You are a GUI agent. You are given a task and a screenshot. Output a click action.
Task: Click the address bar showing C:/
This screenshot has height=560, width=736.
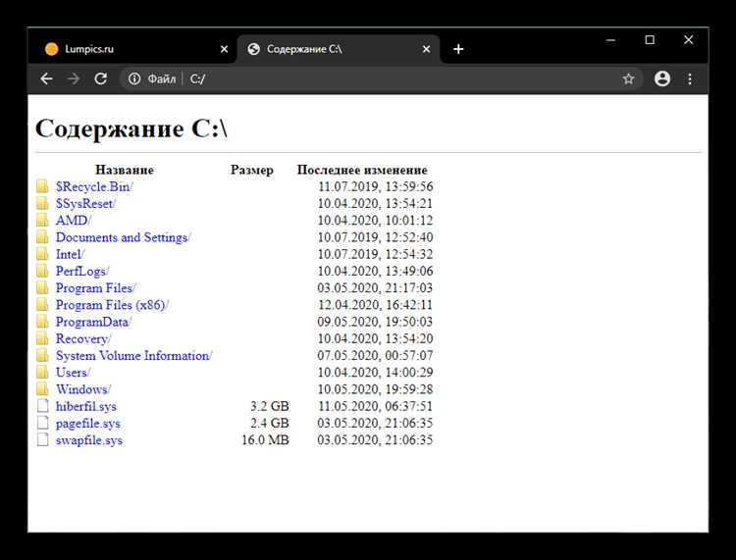pos(393,79)
